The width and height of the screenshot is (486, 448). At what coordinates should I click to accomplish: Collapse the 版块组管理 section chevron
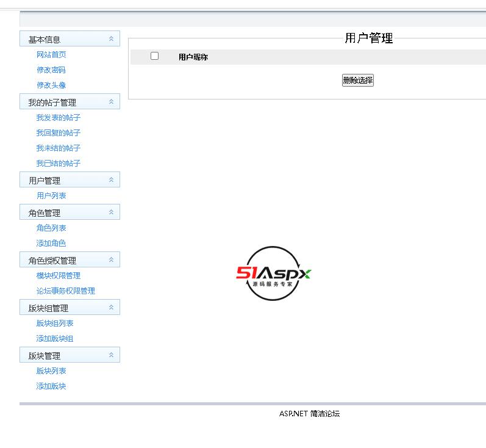tap(111, 308)
